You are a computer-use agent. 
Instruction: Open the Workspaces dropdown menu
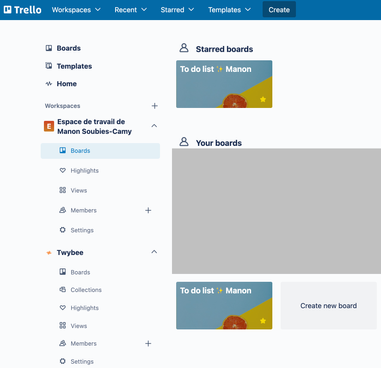pos(76,10)
